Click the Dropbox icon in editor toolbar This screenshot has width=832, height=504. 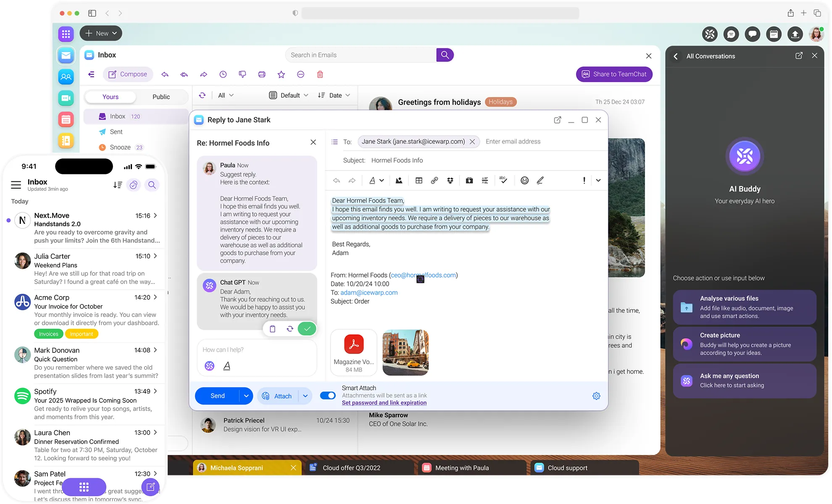[450, 181]
